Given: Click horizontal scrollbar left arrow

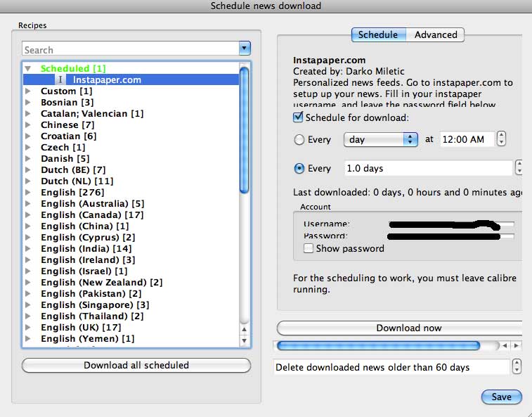Looking at the screenshot, I should click(x=505, y=346).
